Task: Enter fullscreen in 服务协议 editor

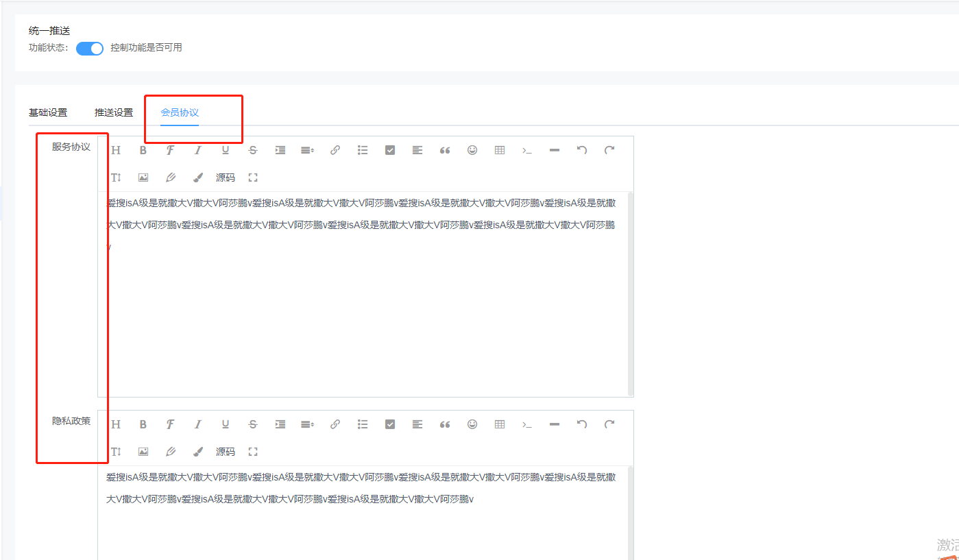Action: pos(253,178)
